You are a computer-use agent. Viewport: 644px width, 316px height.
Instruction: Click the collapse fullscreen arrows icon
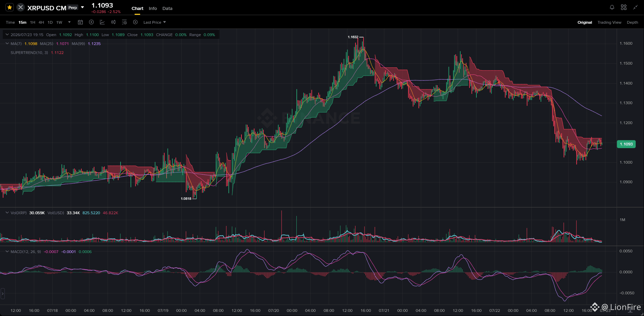(635, 7)
